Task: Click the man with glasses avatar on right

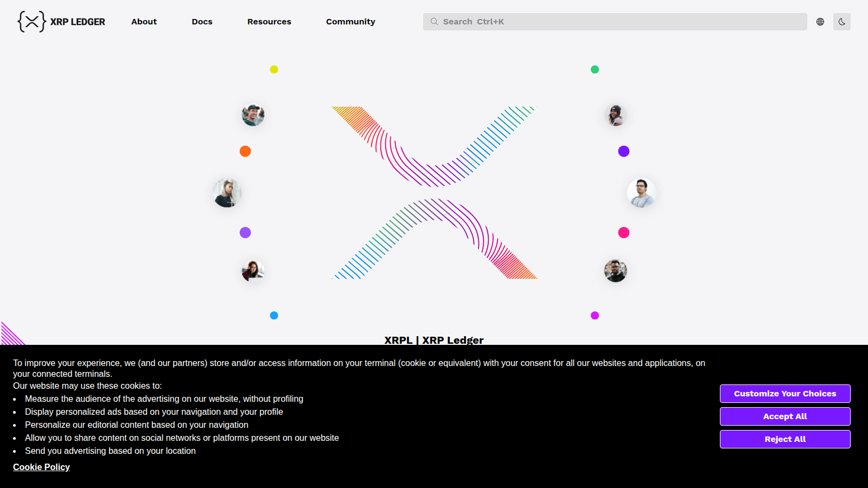Action: pos(641,193)
